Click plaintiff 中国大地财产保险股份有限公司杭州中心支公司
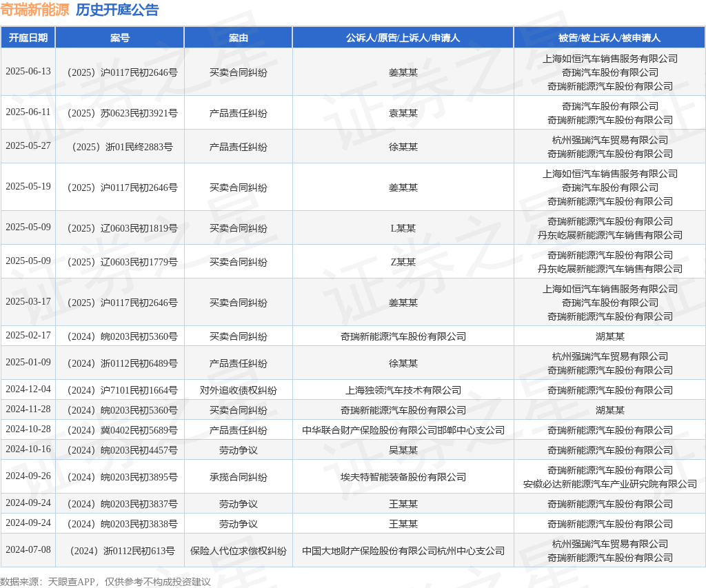 (403, 551)
